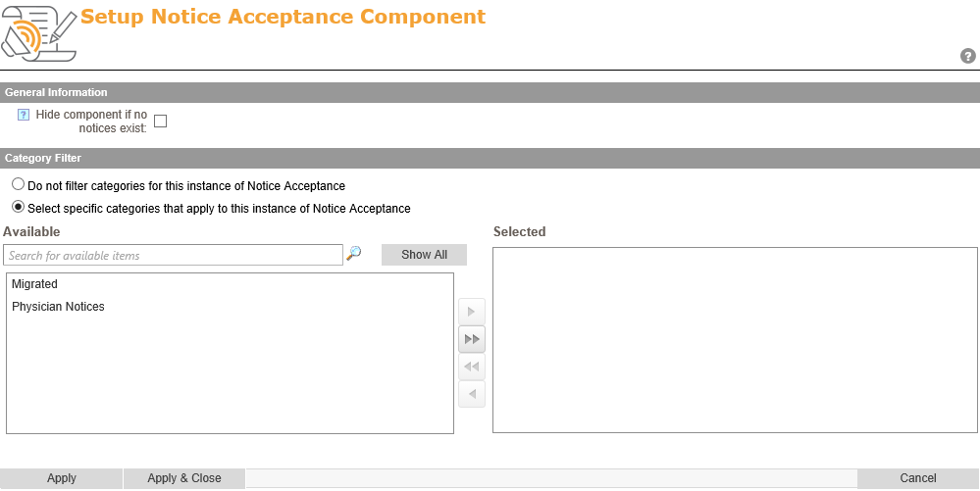Open help via the question mark icon
980x491 pixels.
pos(967,56)
